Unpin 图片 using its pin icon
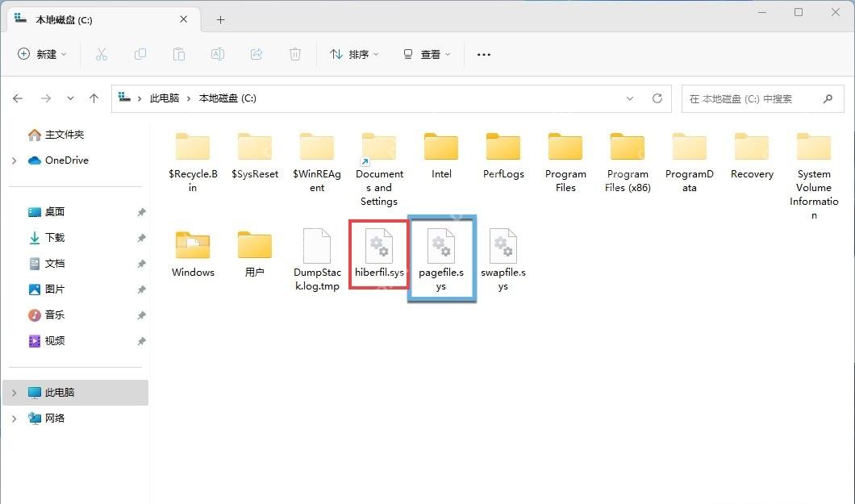This screenshot has width=855, height=504. point(141,289)
